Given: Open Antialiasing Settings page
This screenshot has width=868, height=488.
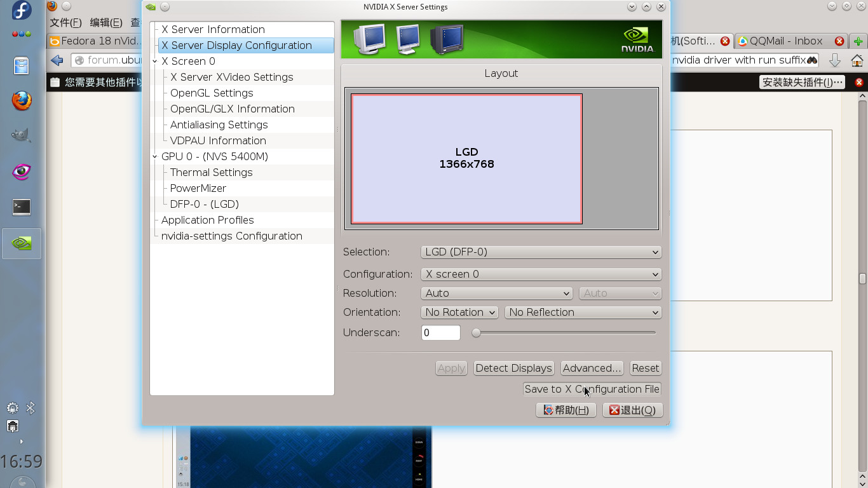Looking at the screenshot, I should point(219,125).
